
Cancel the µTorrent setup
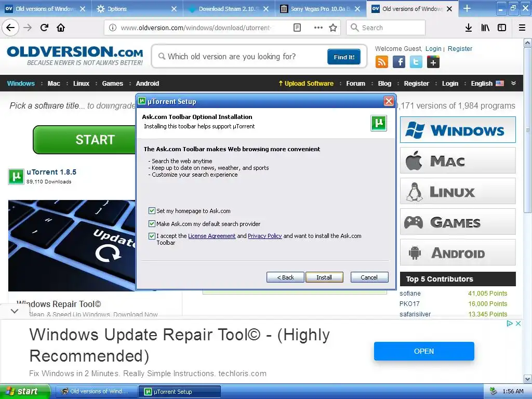(x=369, y=277)
